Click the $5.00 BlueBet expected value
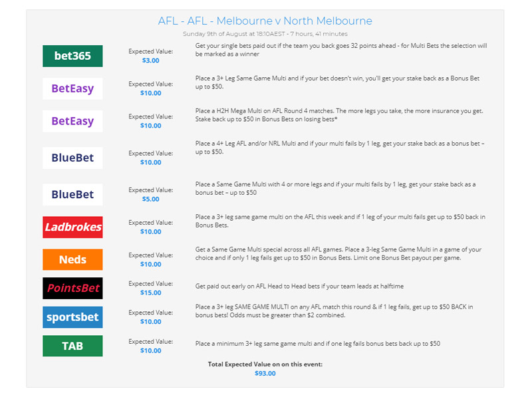 151,199
